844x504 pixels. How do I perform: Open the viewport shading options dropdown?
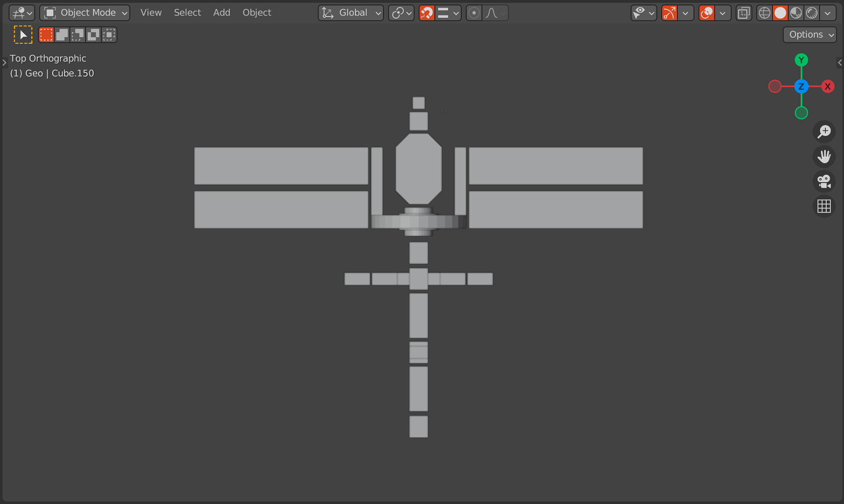tap(828, 13)
